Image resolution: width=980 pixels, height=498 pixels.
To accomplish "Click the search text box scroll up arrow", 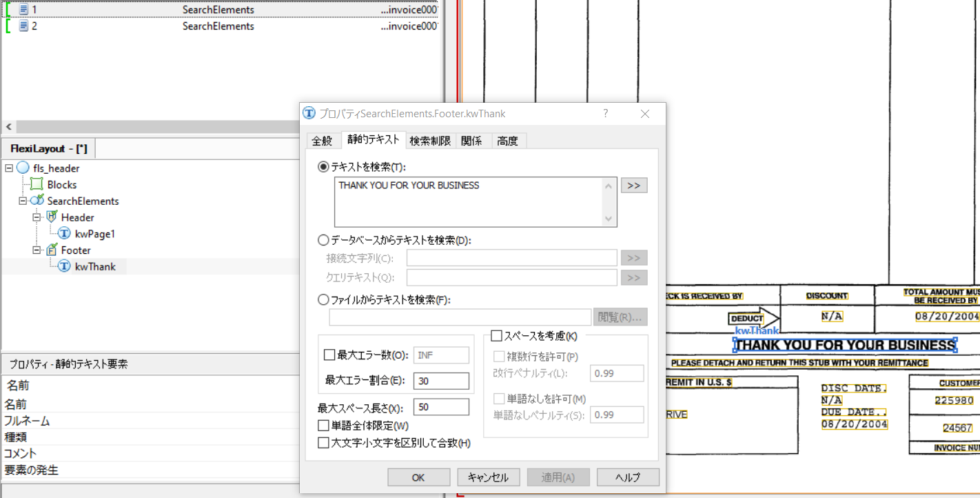I will pyautogui.click(x=609, y=186).
